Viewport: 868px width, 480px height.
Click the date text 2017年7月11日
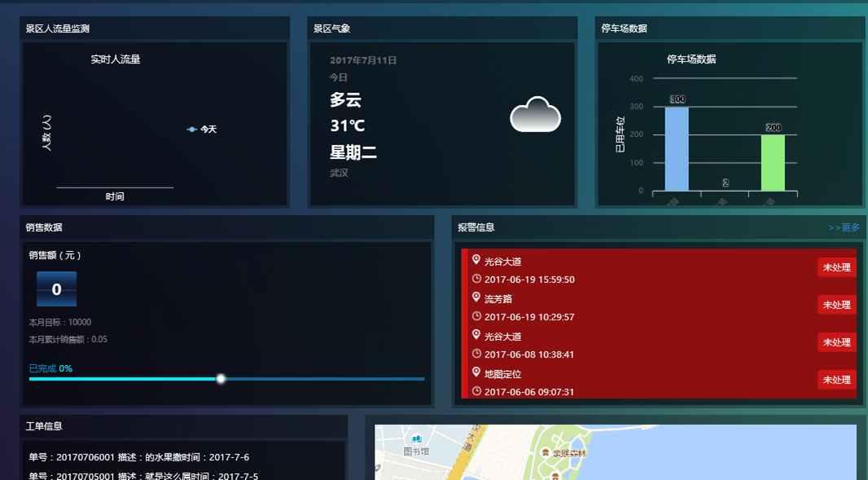(363, 60)
